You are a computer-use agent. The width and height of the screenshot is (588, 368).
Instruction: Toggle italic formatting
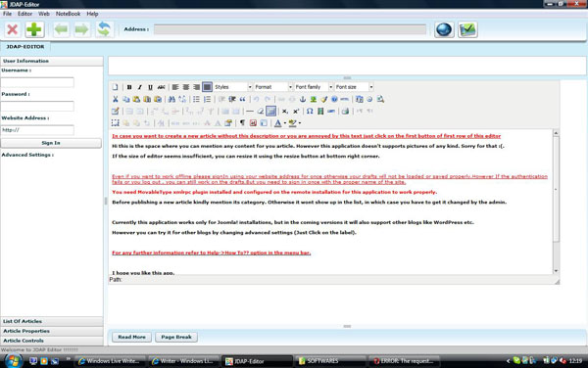[139, 87]
